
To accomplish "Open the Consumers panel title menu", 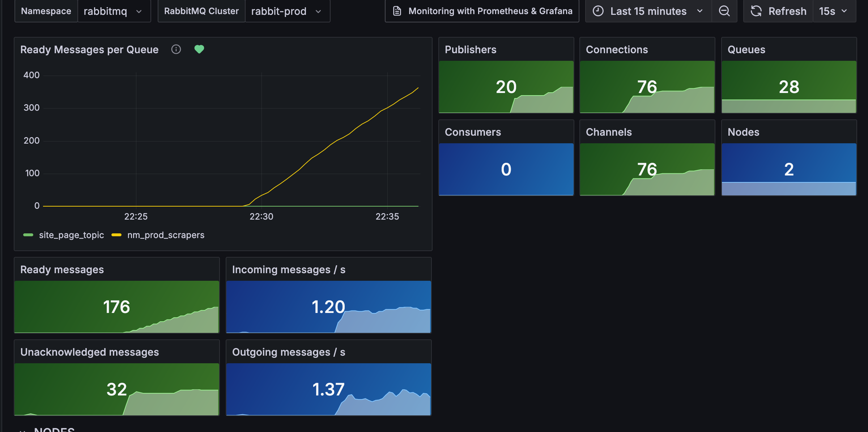I will click(473, 132).
